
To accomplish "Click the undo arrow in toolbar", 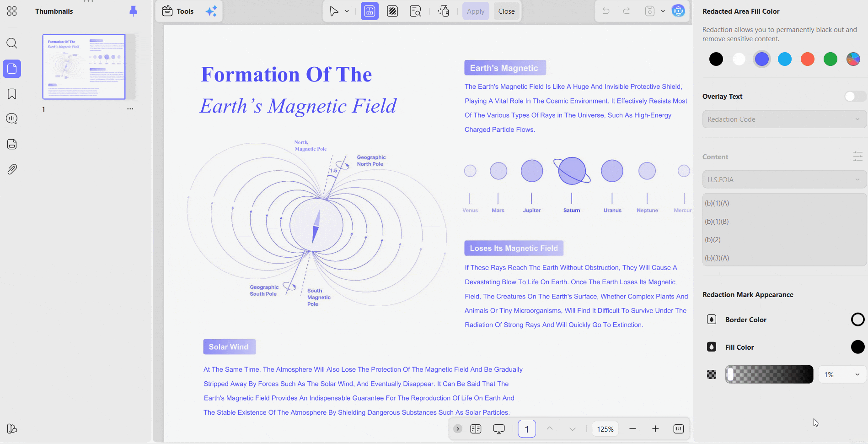I will [x=606, y=11].
